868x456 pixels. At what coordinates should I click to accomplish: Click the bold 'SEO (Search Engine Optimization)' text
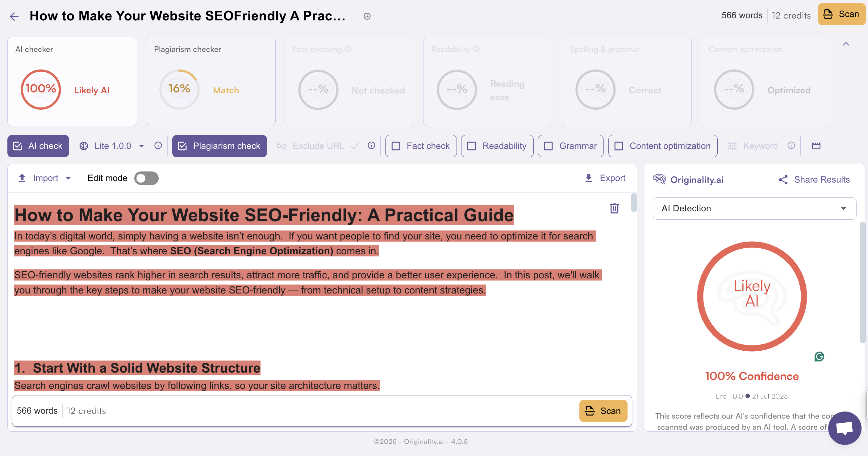point(251,251)
